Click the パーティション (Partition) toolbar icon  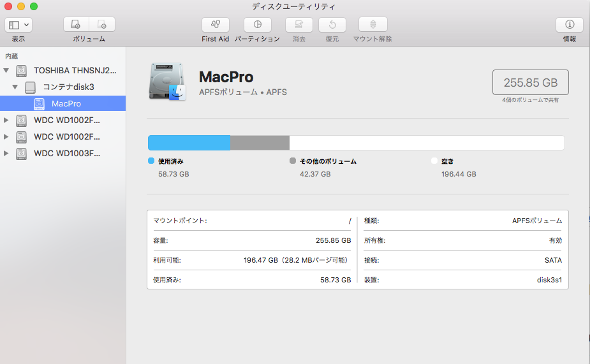click(257, 25)
